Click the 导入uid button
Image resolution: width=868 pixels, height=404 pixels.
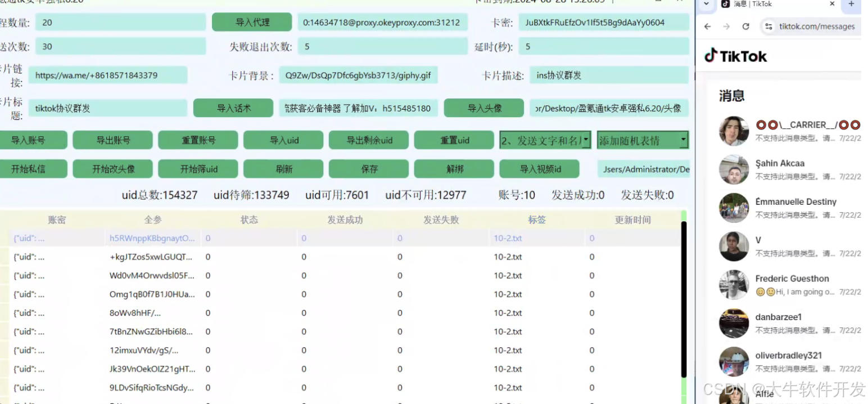pos(284,140)
